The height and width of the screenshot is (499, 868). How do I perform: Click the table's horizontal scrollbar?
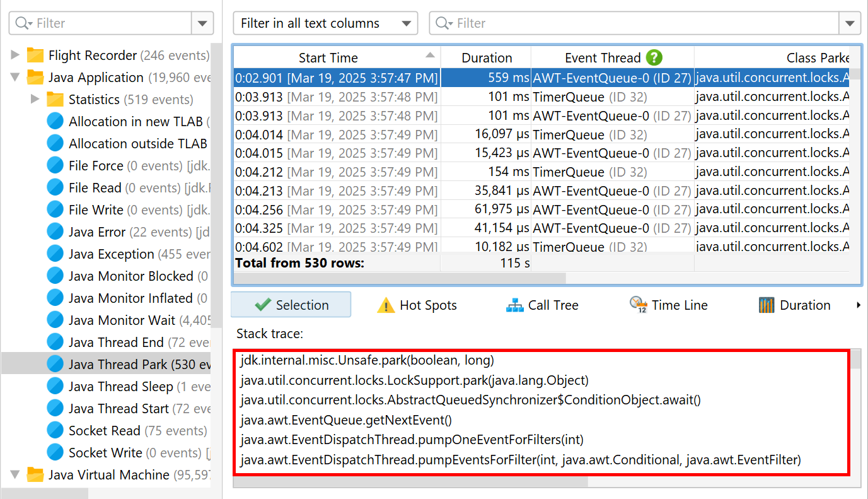click(x=400, y=278)
